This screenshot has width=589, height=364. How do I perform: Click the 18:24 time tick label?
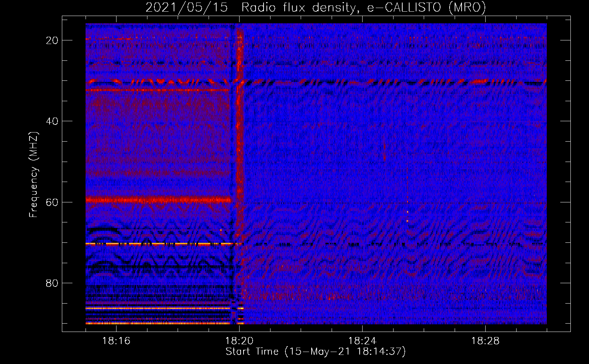(362, 341)
